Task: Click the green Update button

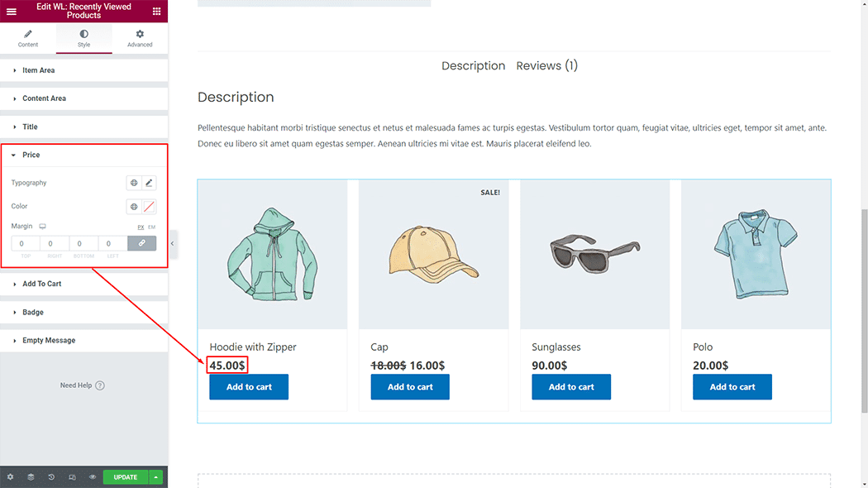Action: pos(126,477)
